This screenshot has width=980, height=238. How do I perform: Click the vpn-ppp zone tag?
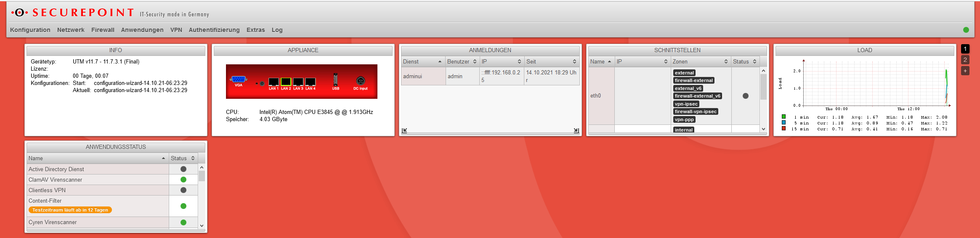click(x=684, y=119)
